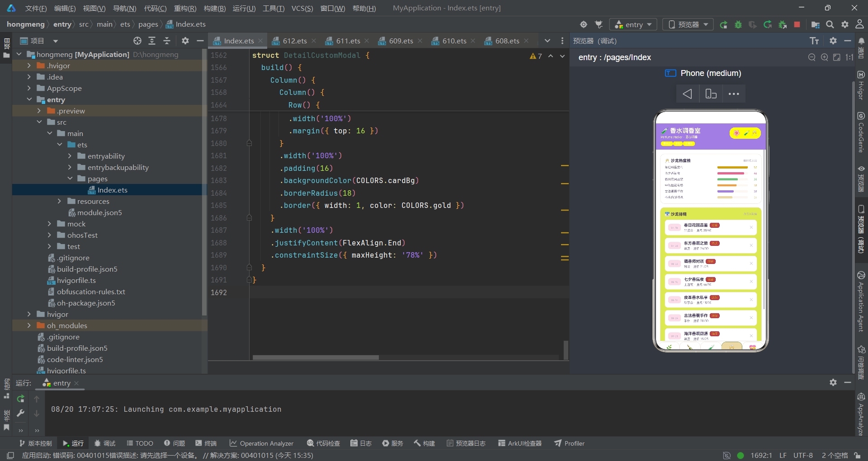
Task: Collapse all nodes in project panel
Action: 167,41
